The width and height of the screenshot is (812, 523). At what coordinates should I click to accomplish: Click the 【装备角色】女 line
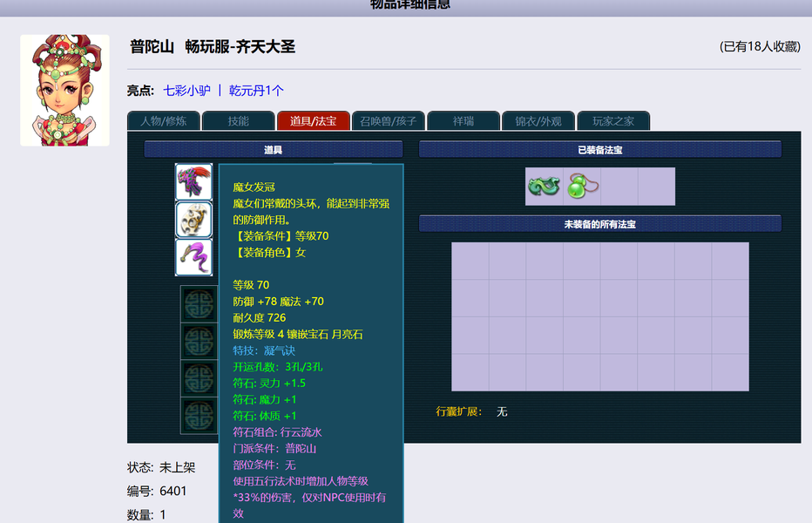pyautogui.click(x=269, y=253)
